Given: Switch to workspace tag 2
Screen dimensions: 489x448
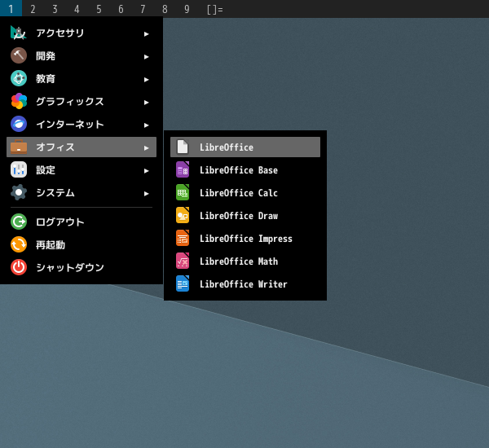Looking at the screenshot, I should pos(33,9).
